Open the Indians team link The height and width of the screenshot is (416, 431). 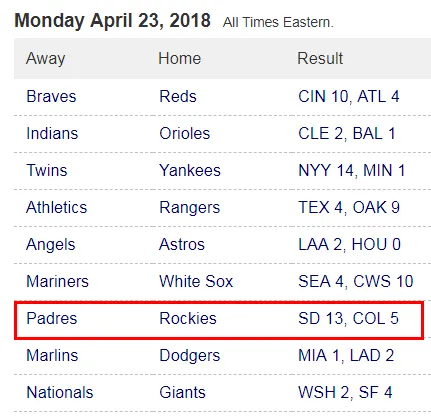[x=52, y=134]
